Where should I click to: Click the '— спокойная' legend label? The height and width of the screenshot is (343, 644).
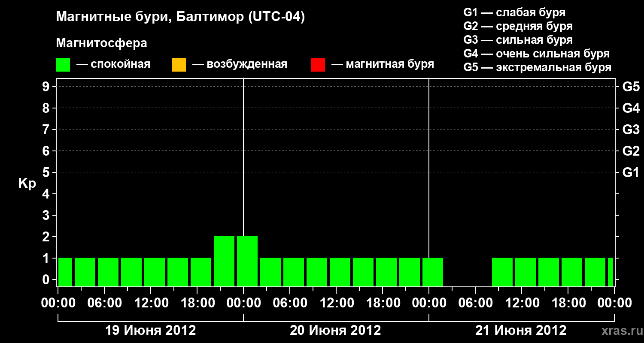[x=113, y=65]
